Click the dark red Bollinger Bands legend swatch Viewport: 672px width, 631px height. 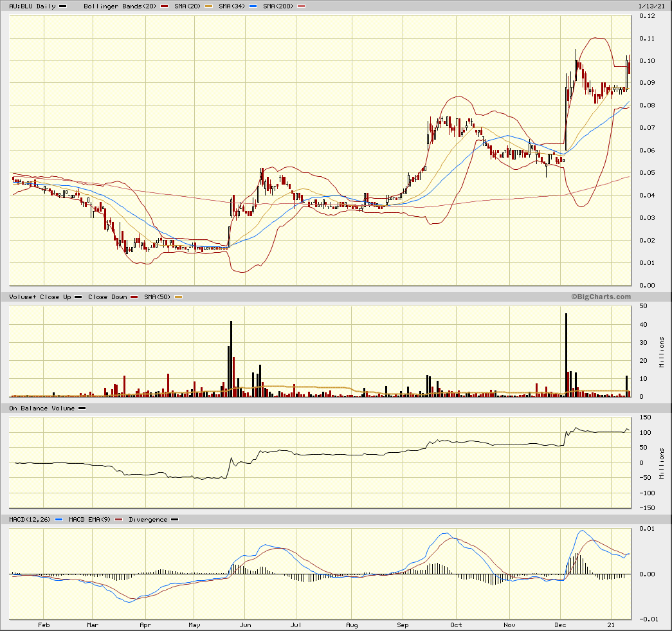[163, 6]
